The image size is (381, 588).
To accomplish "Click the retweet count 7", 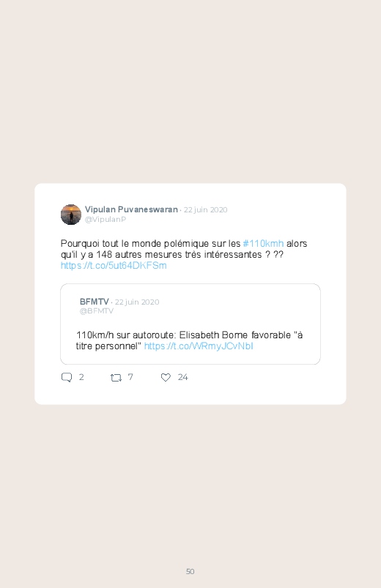I will (x=130, y=377).
